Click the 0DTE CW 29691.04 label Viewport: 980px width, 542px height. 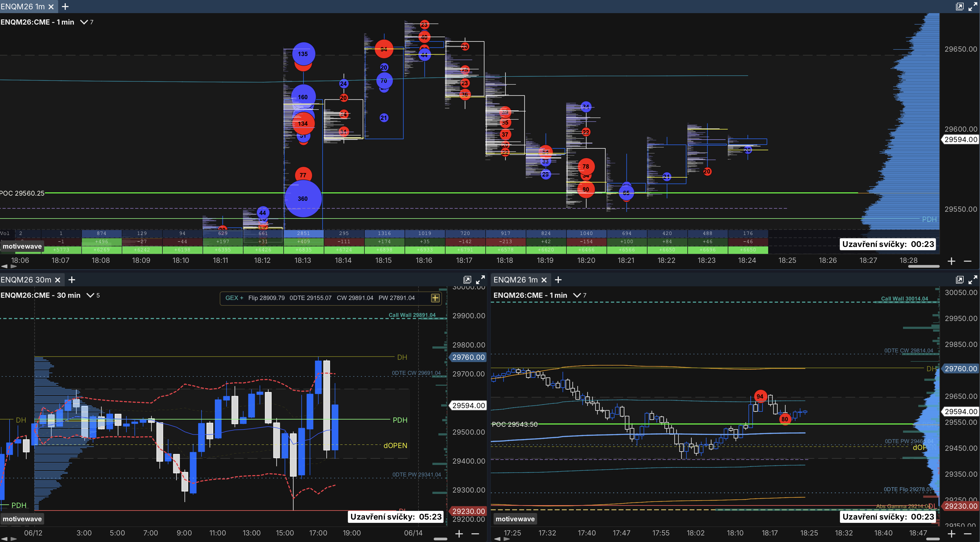click(416, 373)
